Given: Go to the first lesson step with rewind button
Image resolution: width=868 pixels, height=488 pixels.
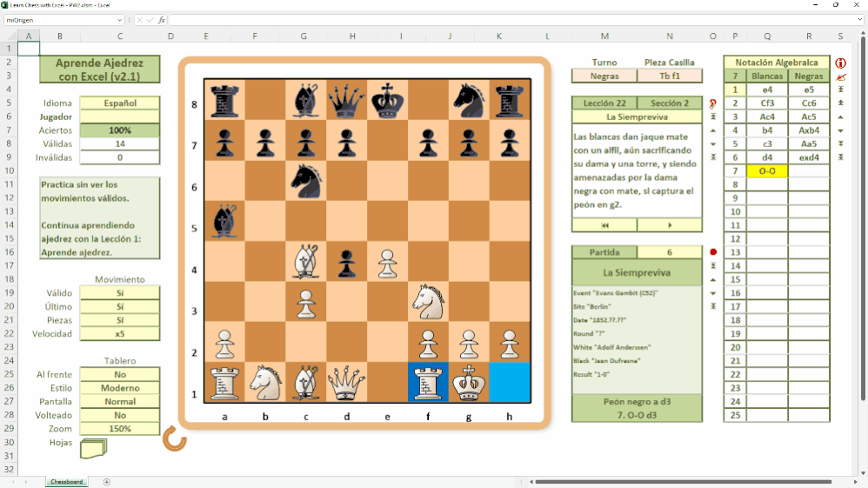Looking at the screenshot, I should tap(604, 225).
